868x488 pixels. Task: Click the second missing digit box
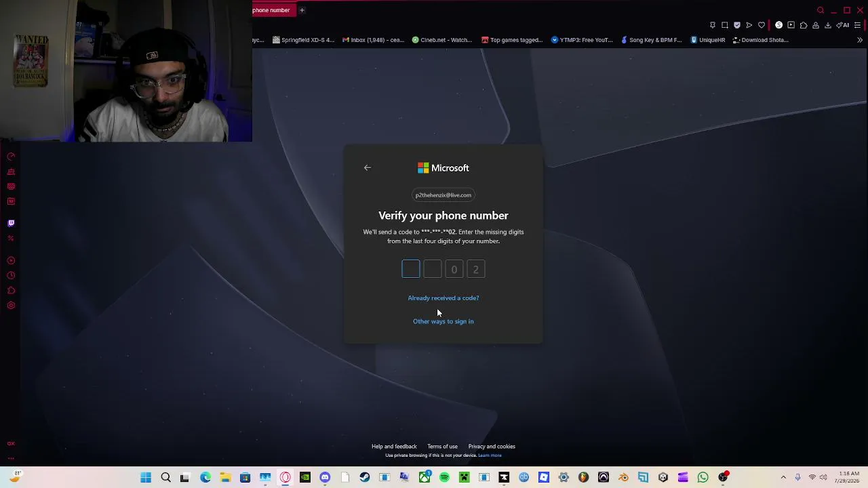pos(433,270)
